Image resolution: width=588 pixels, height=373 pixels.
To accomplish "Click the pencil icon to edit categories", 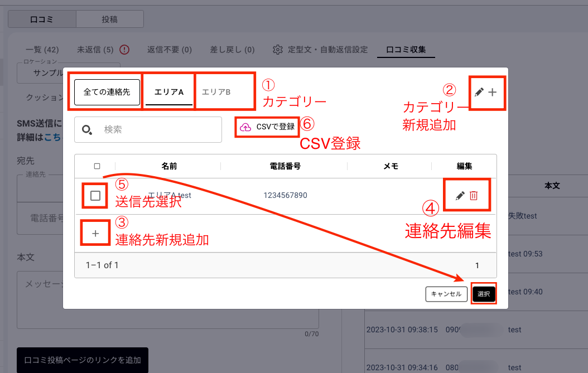I will tap(479, 93).
